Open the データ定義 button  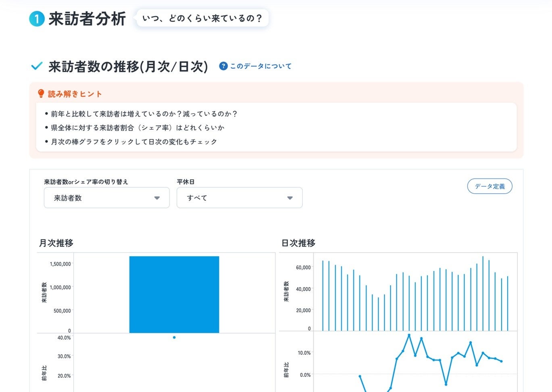(490, 186)
